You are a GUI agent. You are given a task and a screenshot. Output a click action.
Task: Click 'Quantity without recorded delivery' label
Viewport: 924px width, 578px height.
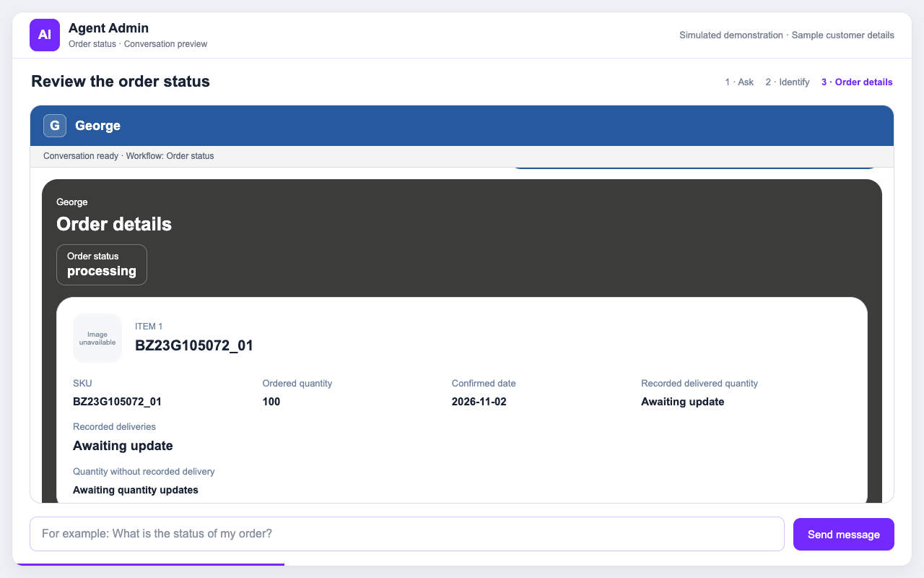point(144,472)
